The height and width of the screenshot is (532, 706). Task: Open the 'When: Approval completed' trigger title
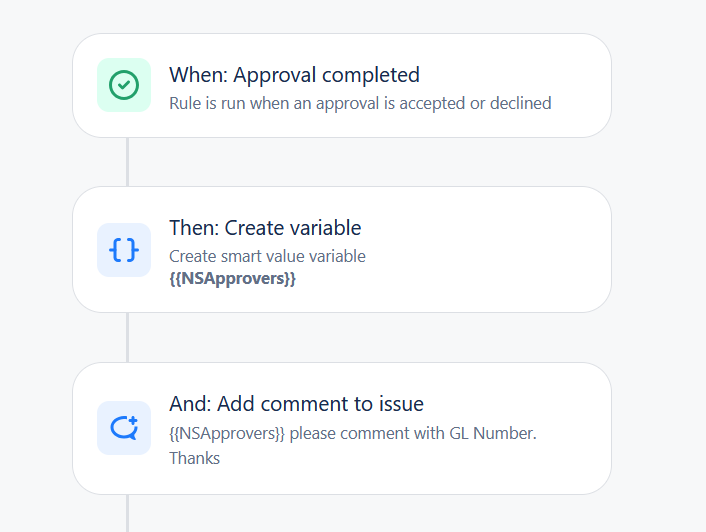pyautogui.click(x=294, y=75)
